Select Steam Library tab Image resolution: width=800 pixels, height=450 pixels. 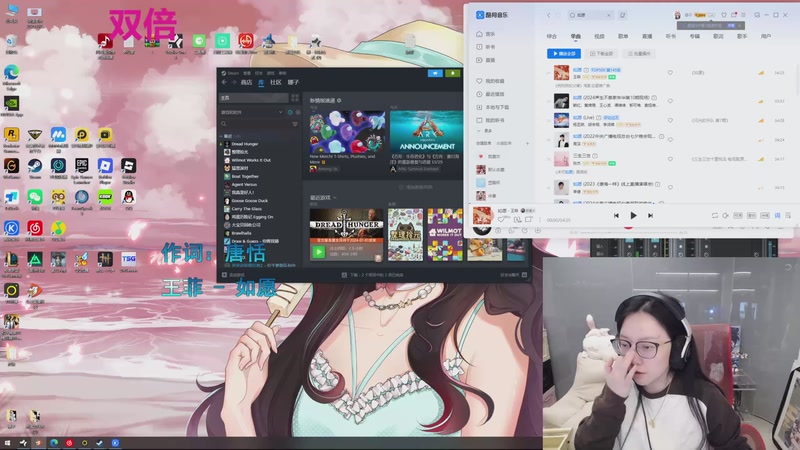[x=261, y=82]
